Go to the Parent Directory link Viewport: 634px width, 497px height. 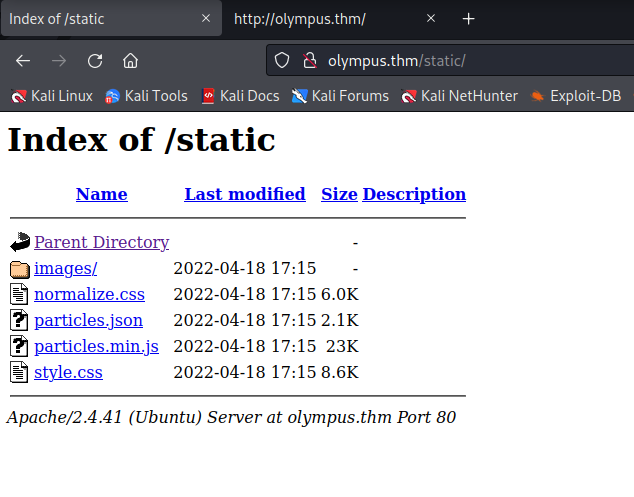point(101,242)
